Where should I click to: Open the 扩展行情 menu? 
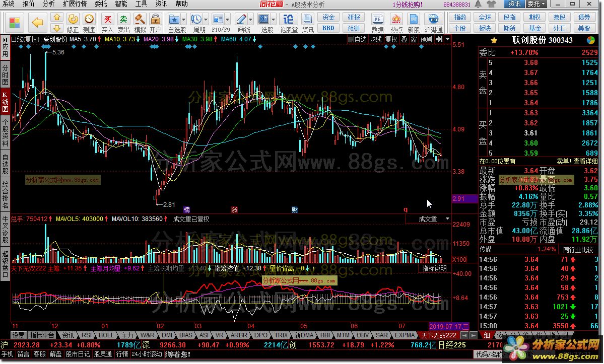pyautogui.click(x=75, y=4)
